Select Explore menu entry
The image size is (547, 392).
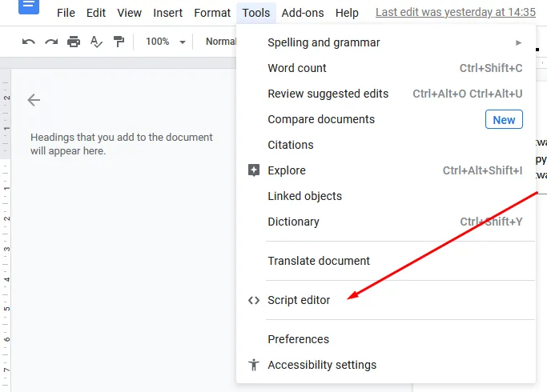(386, 170)
